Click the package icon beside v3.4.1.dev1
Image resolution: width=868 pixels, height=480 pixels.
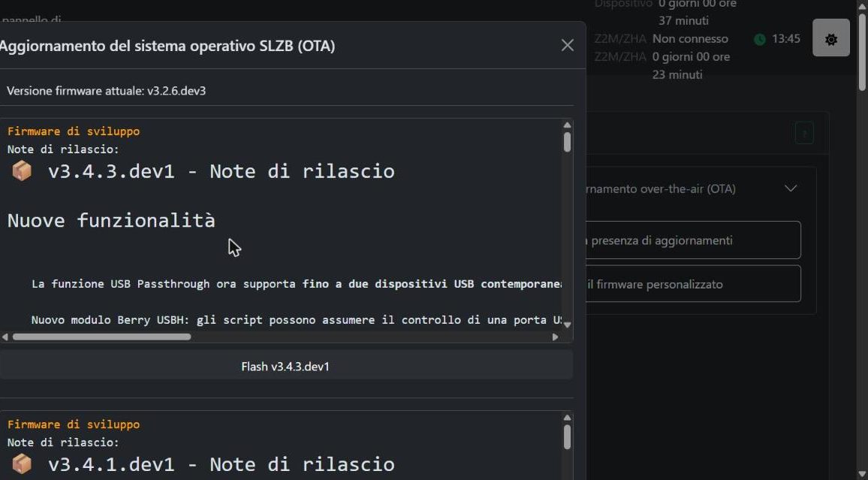click(22, 464)
